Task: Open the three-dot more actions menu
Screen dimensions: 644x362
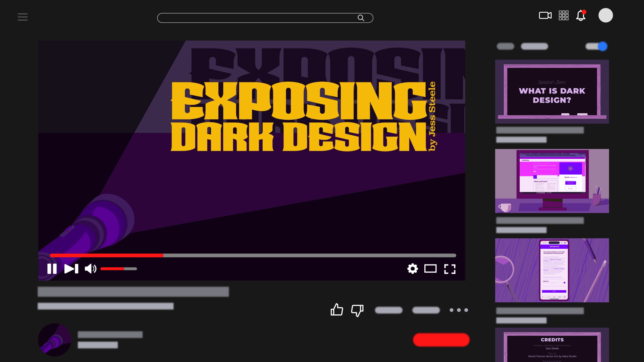Action: point(459,310)
